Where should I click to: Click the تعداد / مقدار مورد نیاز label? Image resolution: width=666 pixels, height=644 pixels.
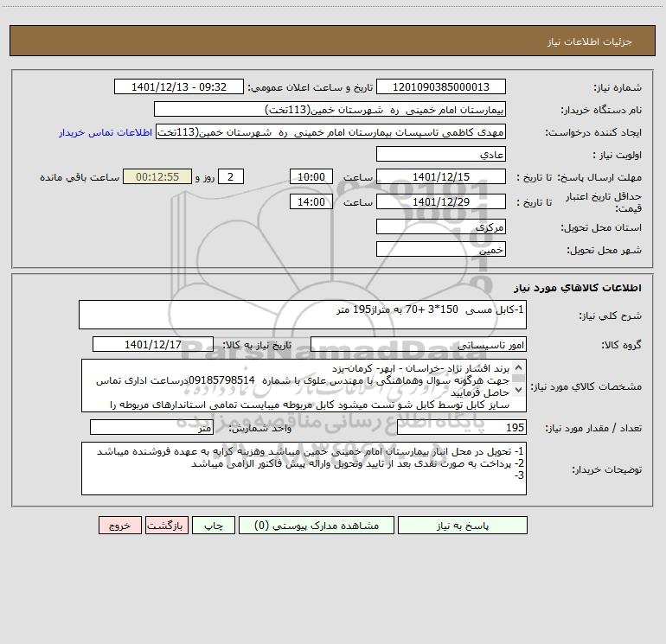[593, 429]
